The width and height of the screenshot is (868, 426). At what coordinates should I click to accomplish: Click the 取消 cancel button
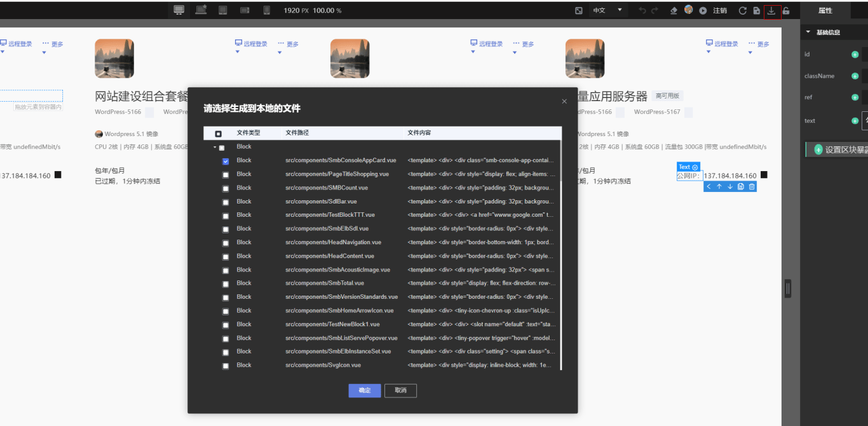[x=400, y=390]
